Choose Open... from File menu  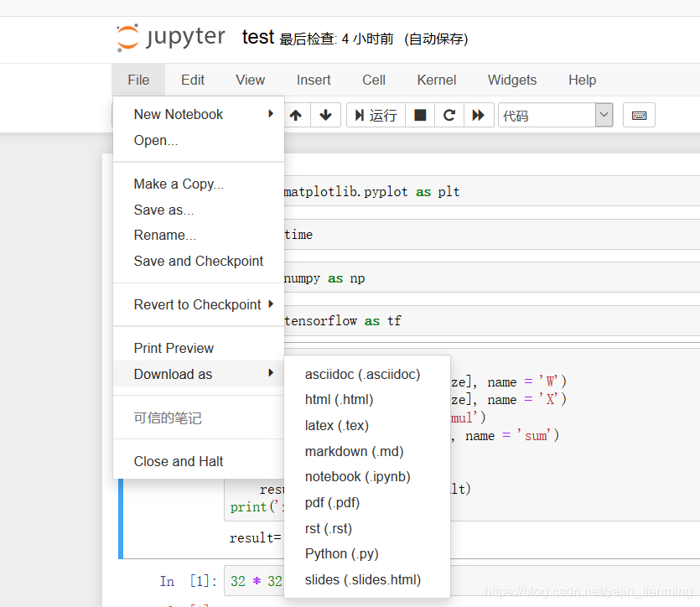click(x=199, y=140)
